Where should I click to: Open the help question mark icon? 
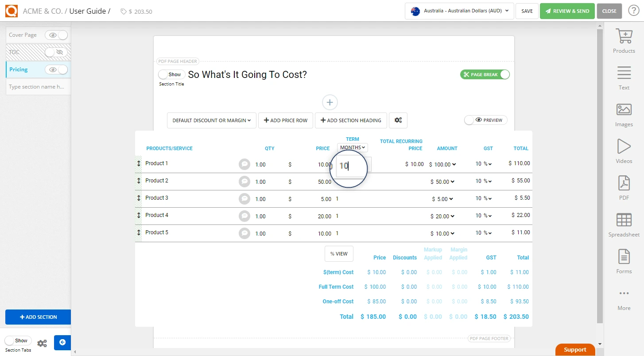click(x=633, y=10)
